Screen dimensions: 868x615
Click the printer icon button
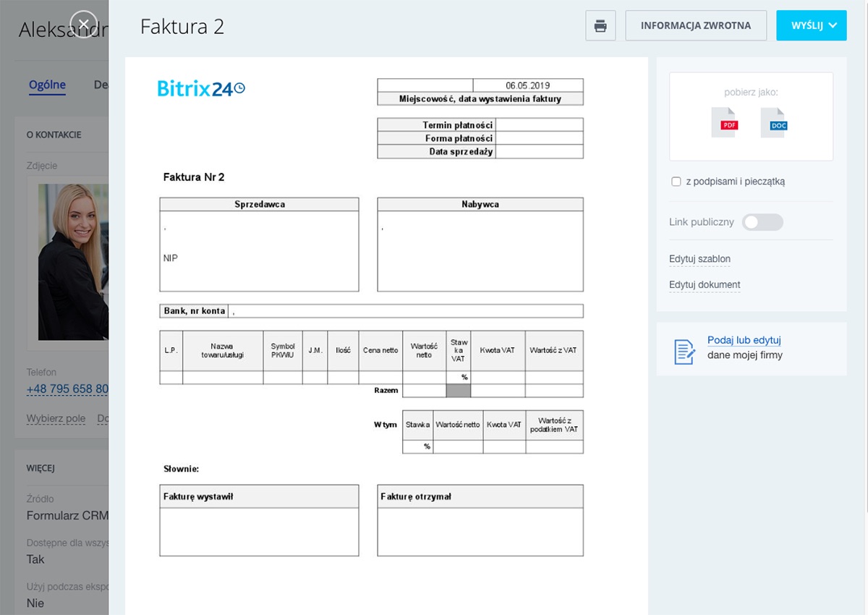[600, 25]
